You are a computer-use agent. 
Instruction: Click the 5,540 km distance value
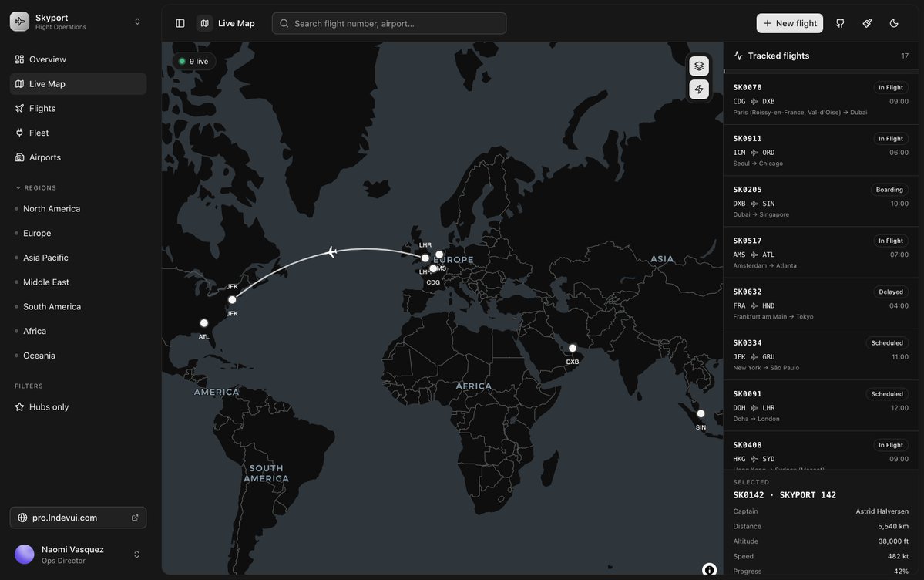[892, 526]
